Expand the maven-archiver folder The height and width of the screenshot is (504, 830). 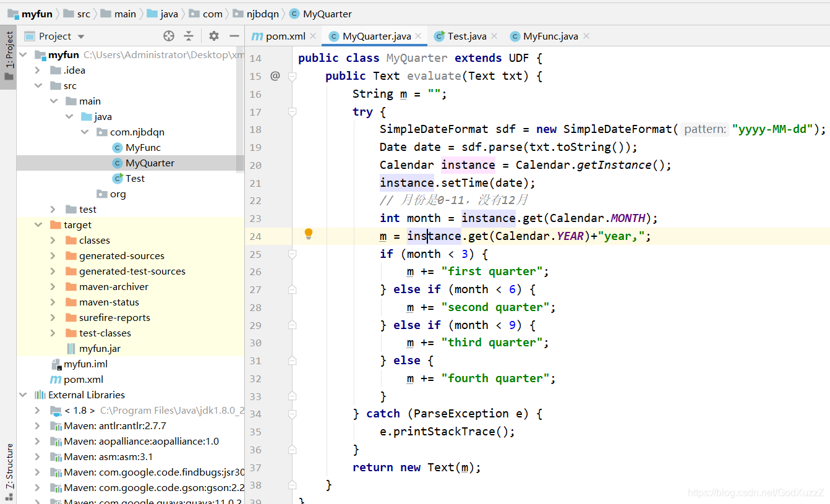tap(54, 286)
